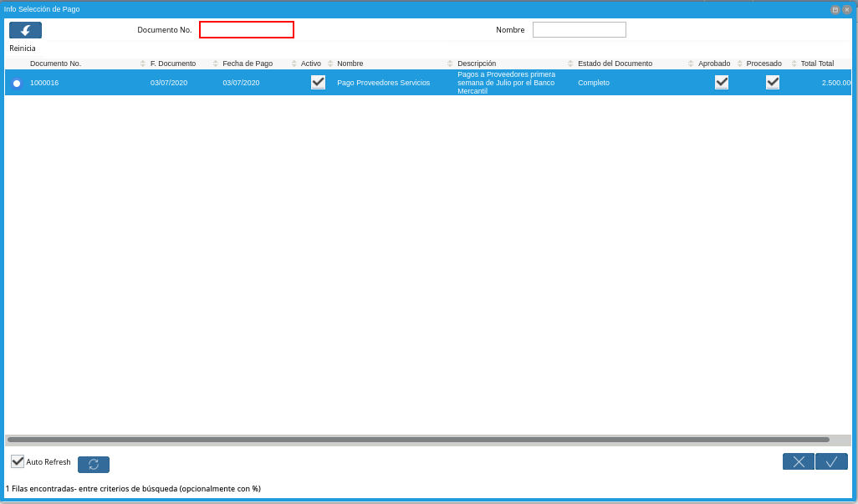Maximize the Info Selección de Pago window

(835, 9)
